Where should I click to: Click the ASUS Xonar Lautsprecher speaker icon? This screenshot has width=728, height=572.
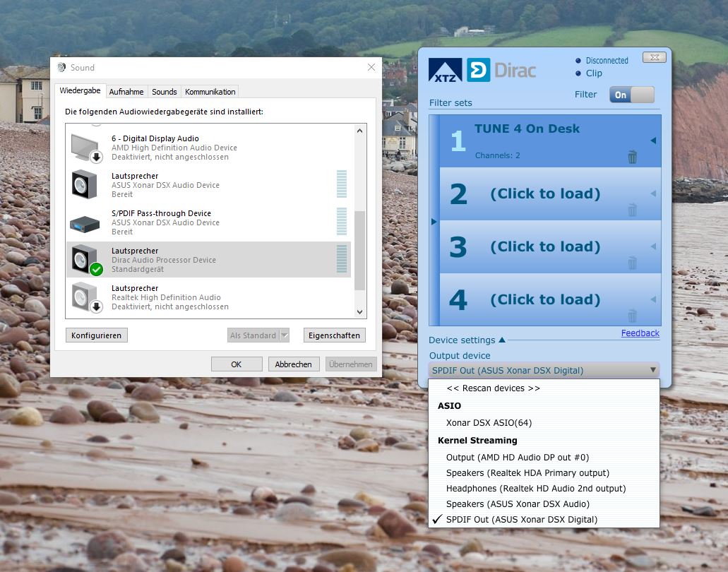point(85,185)
